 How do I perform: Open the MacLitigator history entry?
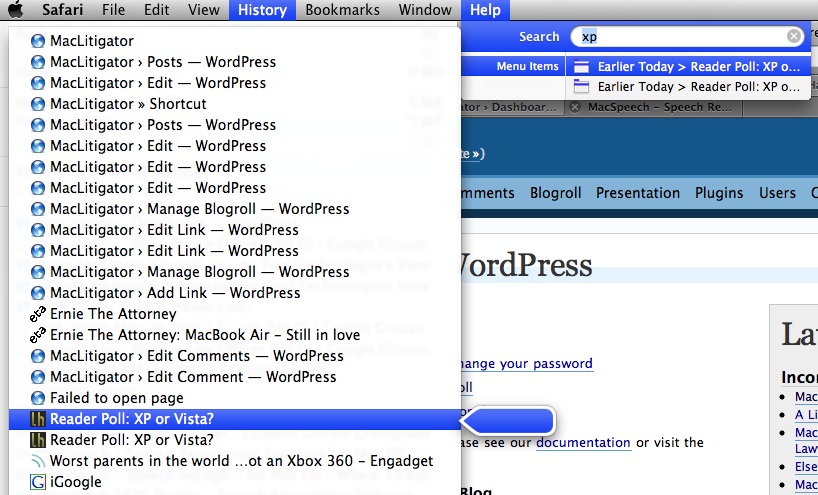tap(235, 41)
